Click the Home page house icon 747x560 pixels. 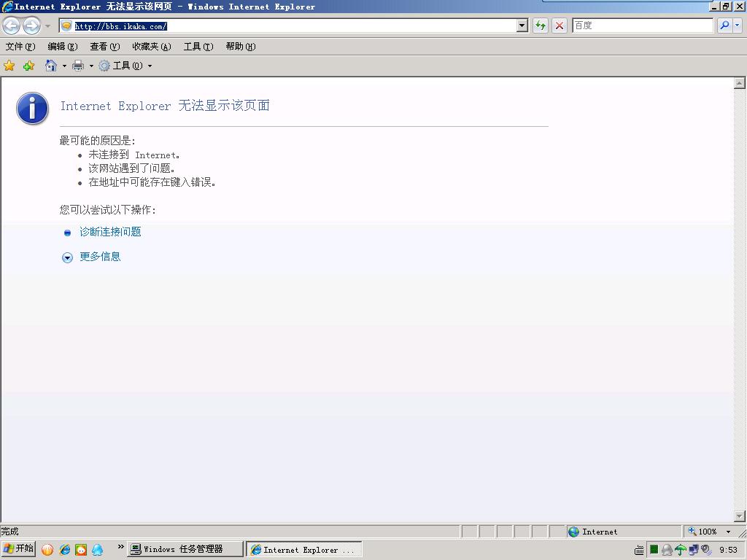pos(51,66)
